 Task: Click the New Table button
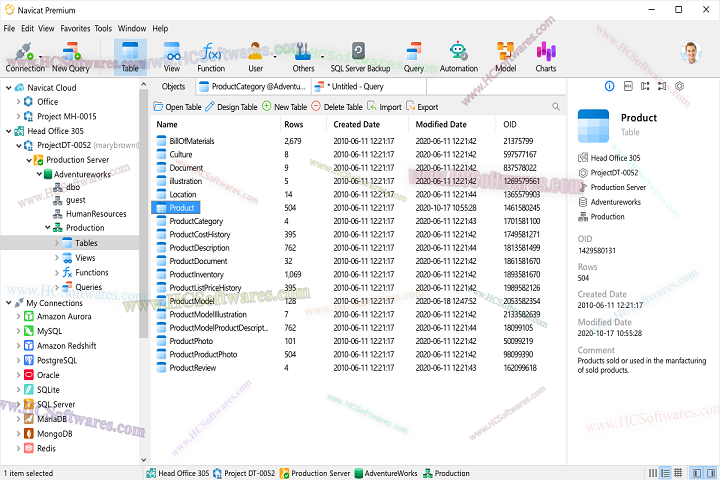click(284, 107)
